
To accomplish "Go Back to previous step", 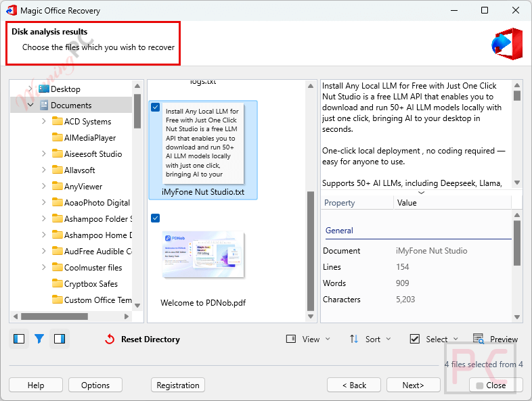I will point(354,385).
